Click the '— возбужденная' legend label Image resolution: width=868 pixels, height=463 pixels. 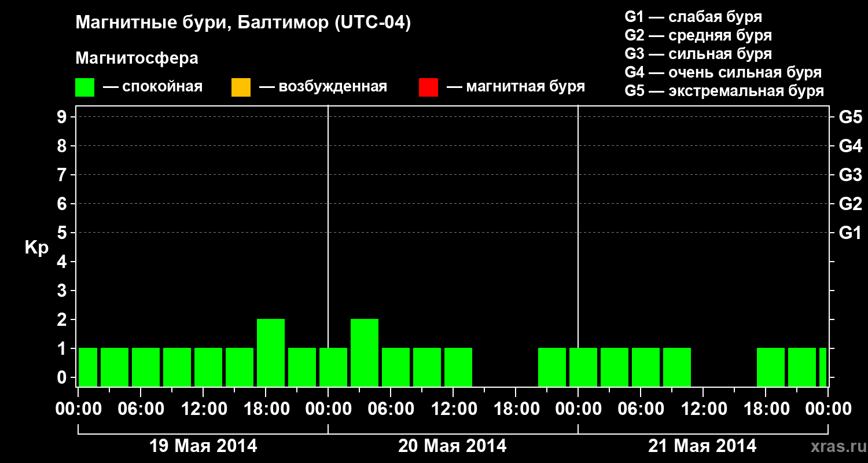(x=323, y=87)
